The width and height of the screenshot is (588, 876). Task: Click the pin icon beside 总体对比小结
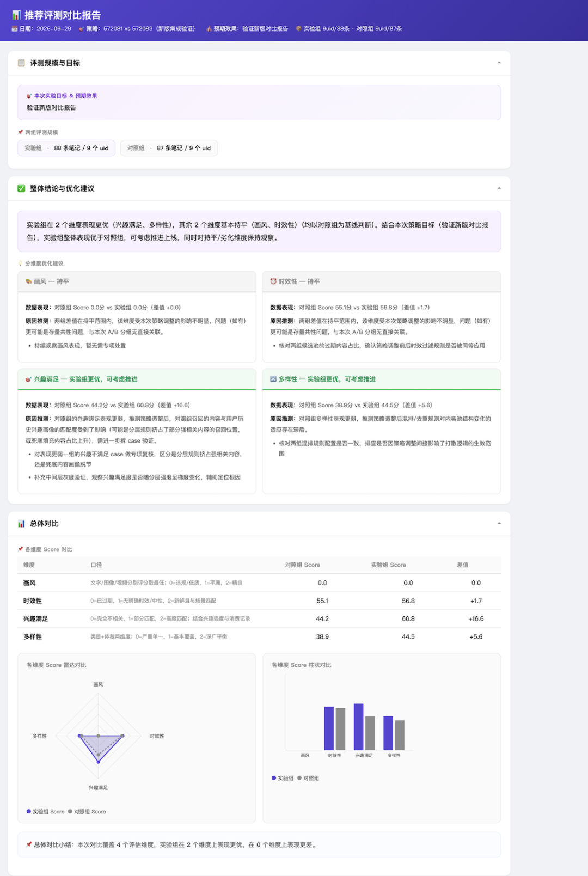(x=29, y=845)
